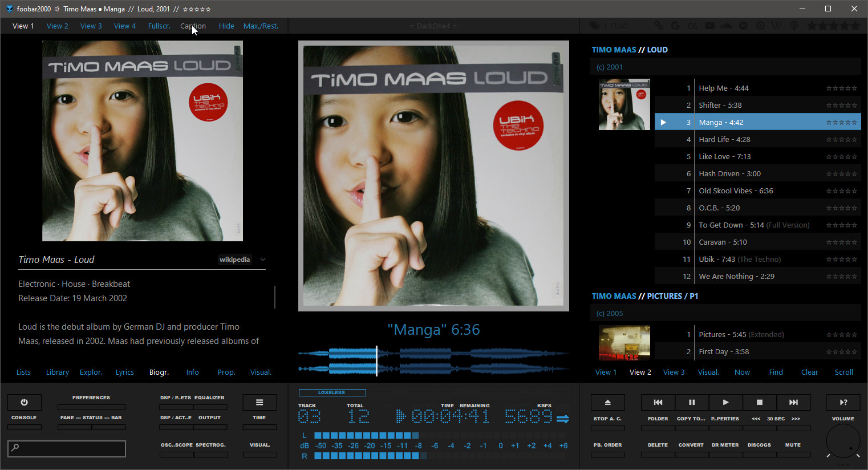Image resolution: width=868 pixels, height=470 pixels.
Task: Open the Prop. tab in left panel
Action: tap(226, 372)
